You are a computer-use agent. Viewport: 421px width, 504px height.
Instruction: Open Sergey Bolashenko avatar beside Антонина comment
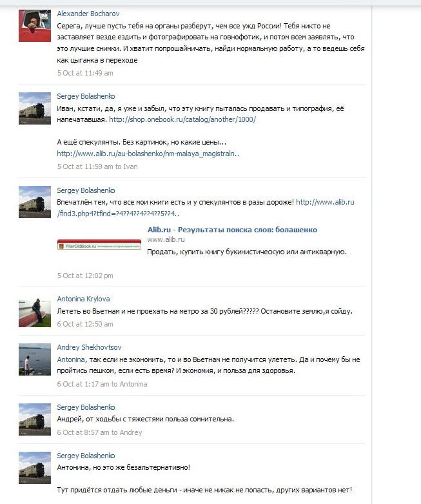(x=35, y=468)
